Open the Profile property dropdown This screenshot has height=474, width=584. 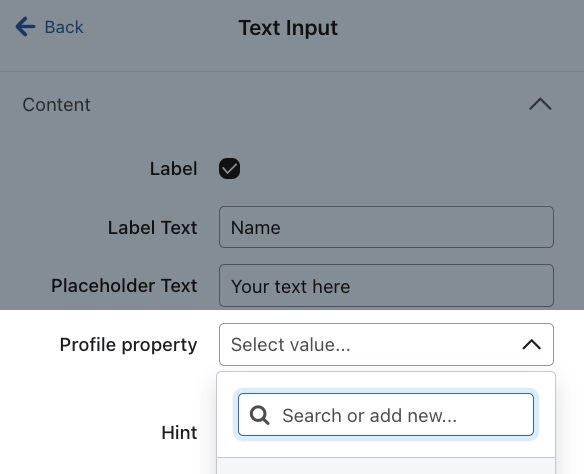(386, 344)
